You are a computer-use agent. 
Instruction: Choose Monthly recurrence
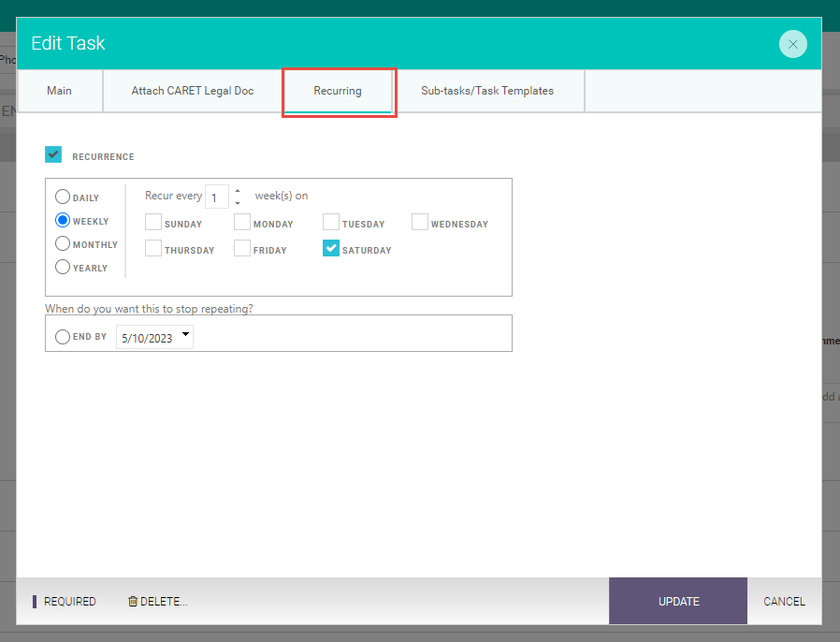point(63,244)
